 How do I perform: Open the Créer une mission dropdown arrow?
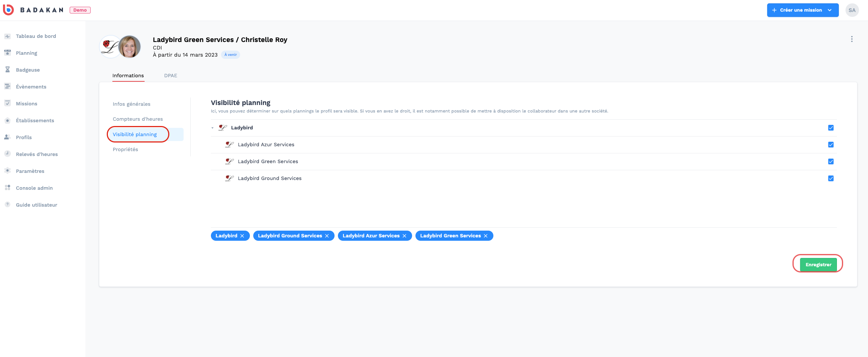click(830, 10)
